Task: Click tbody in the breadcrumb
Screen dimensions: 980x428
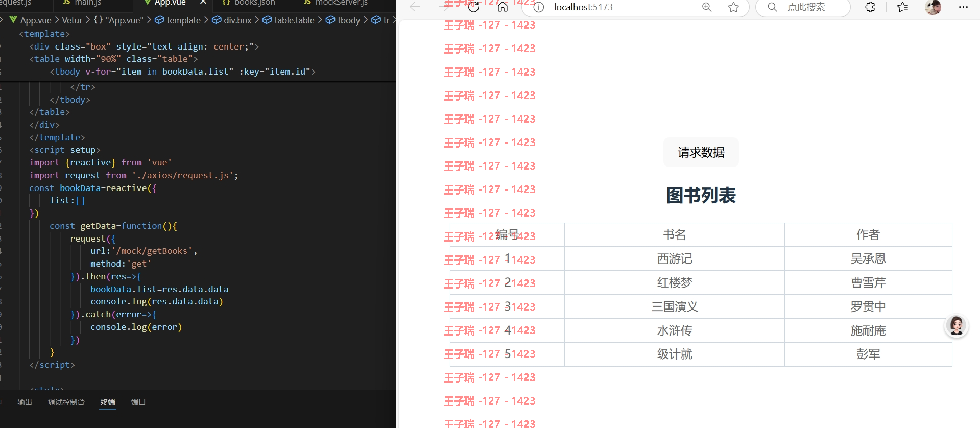Action: tap(344, 20)
